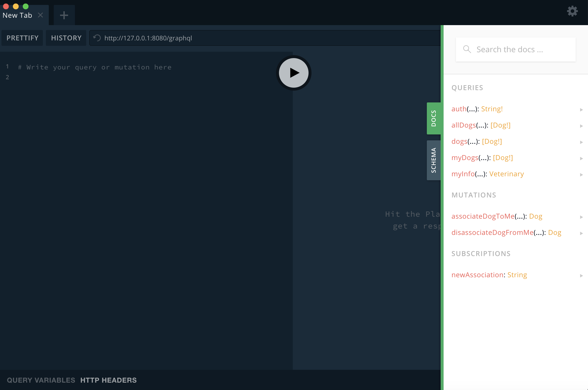Click the PRETTIFY button
Image resolution: width=588 pixels, height=390 pixels.
tap(22, 38)
